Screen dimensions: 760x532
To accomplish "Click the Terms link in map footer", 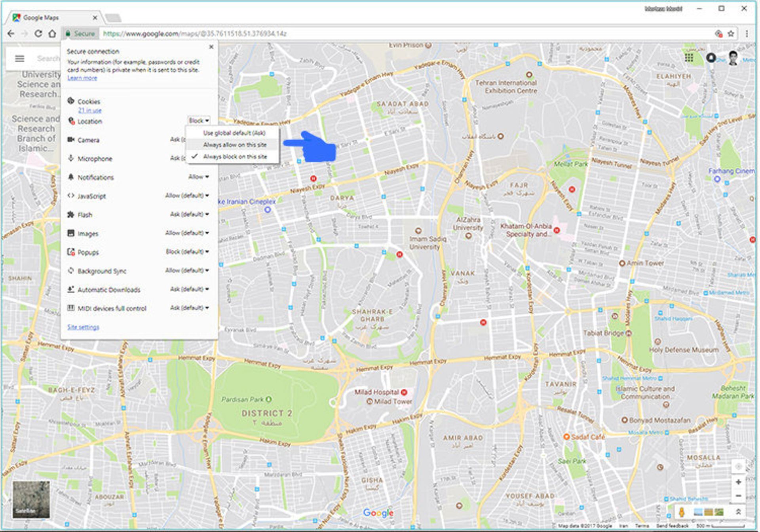I will 641,526.
